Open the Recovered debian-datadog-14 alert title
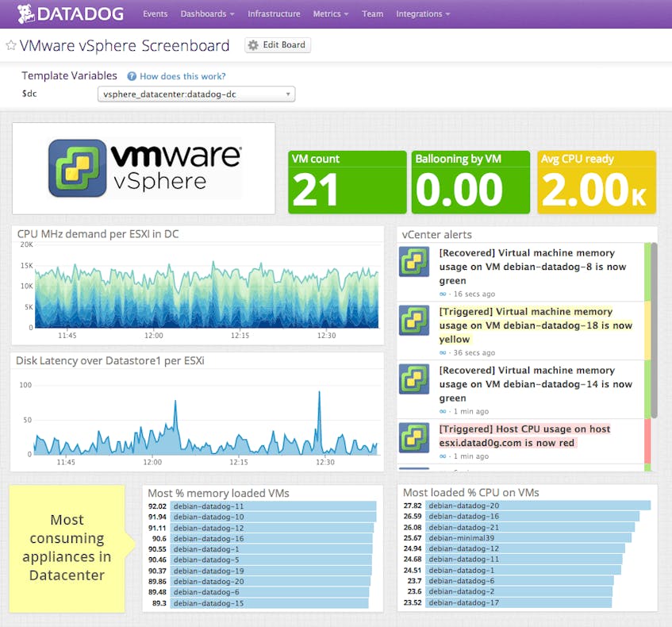 [x=536, y=384]
